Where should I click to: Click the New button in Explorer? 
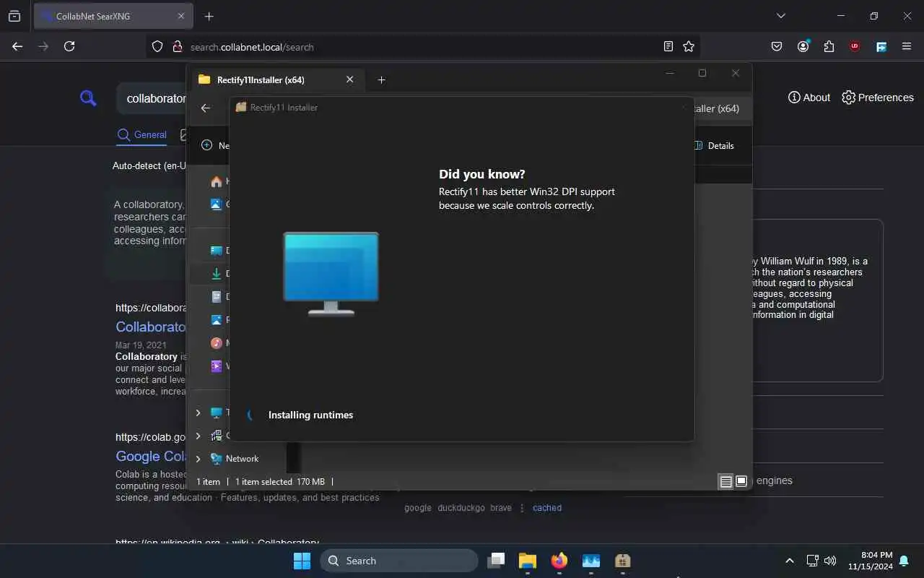(215, 145)
